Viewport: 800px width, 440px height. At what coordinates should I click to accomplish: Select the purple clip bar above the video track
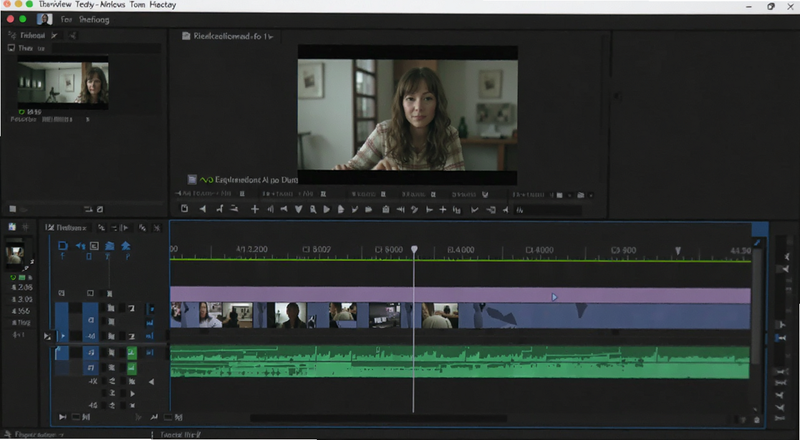point(460,295)
